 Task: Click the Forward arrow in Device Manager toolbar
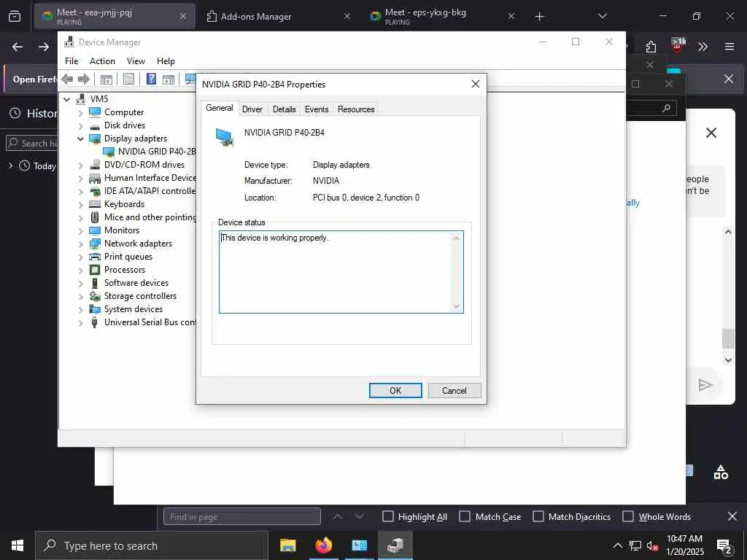coord(84,79)
